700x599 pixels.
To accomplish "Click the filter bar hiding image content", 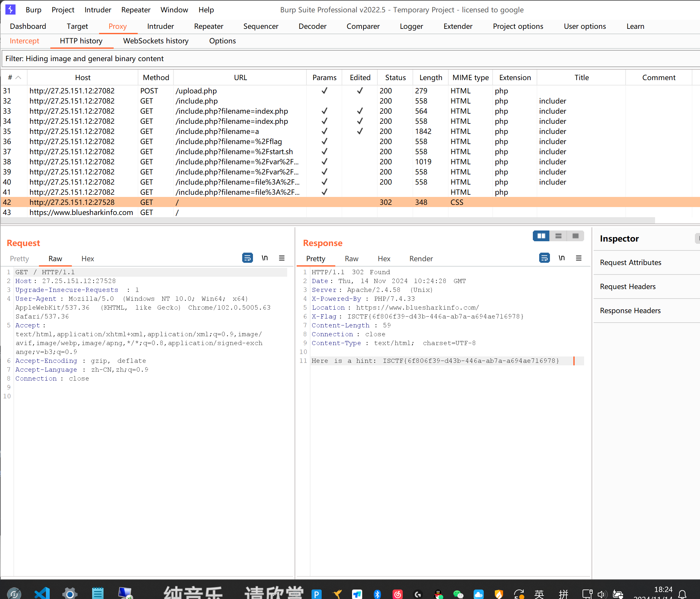I will pyautogui.click(x=338, y=59).
